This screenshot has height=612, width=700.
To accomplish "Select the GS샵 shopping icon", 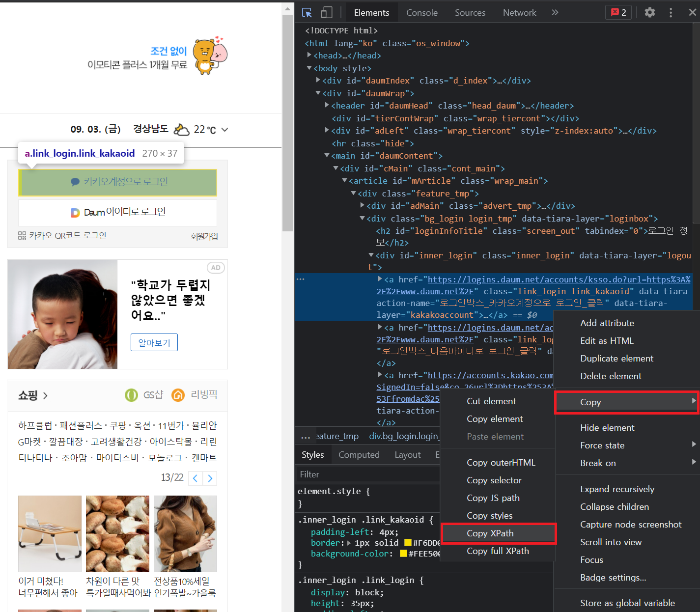I will 131,394.
